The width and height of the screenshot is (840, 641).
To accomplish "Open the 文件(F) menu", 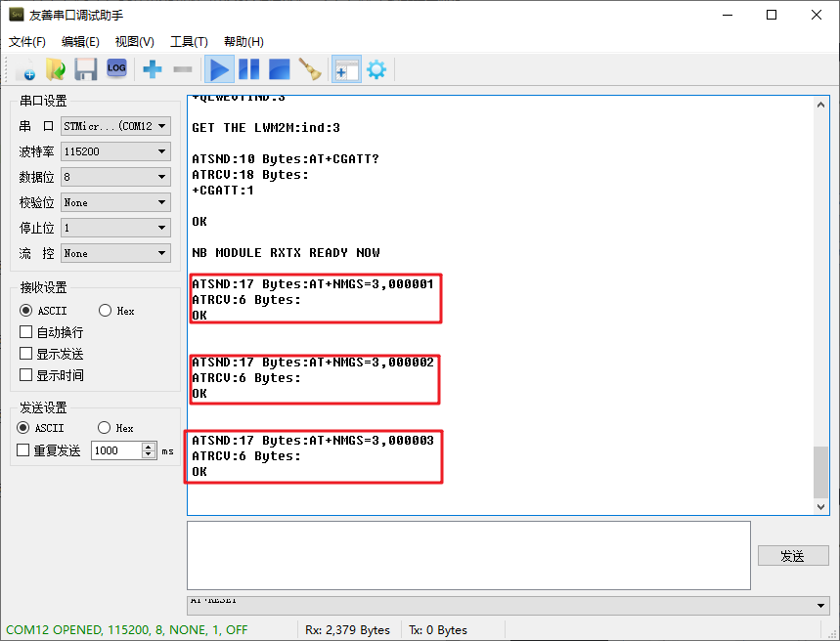I will click(27, 41).
